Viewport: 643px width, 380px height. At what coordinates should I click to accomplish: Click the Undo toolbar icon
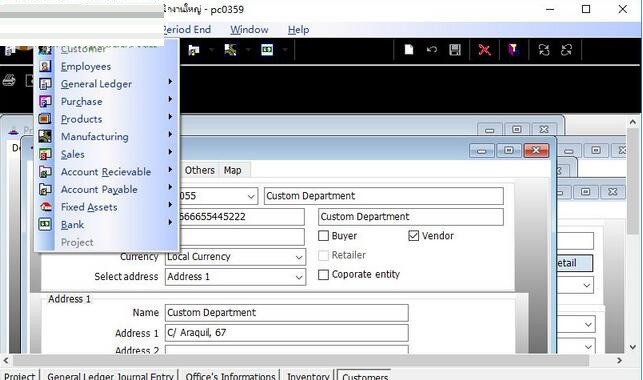click(432, 50)
